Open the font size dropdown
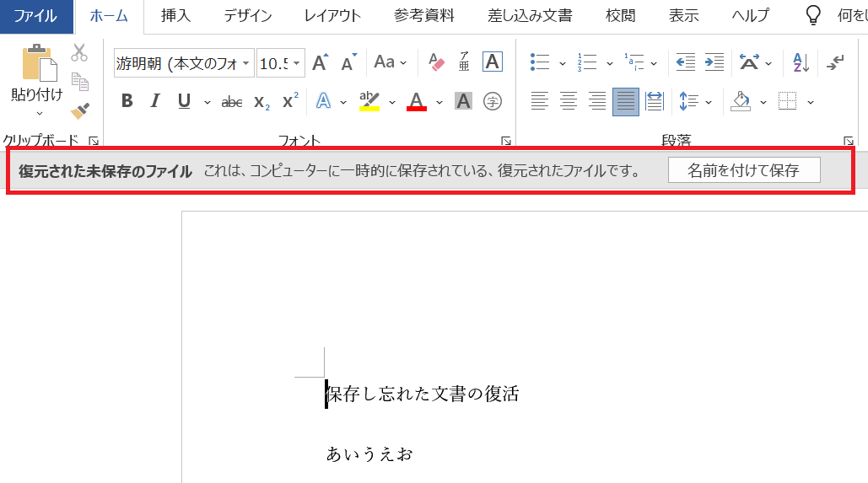Screen dimensions: 868x483 point(297,63)
